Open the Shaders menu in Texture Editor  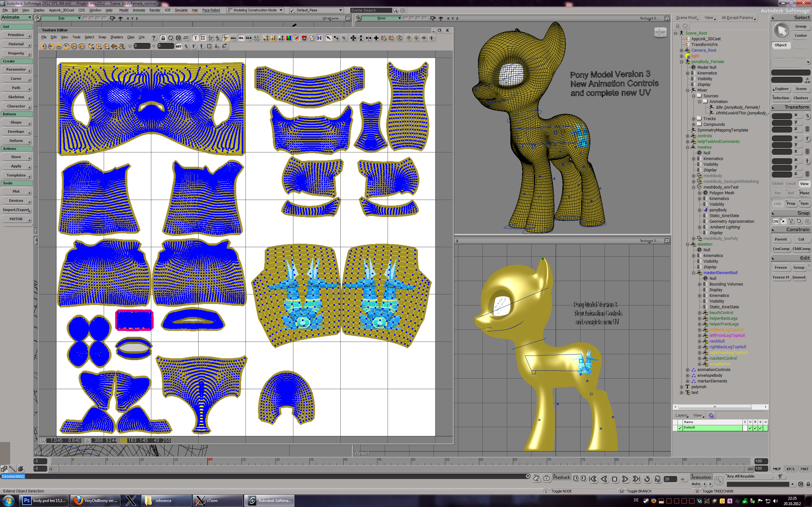[x=116, y=37]
